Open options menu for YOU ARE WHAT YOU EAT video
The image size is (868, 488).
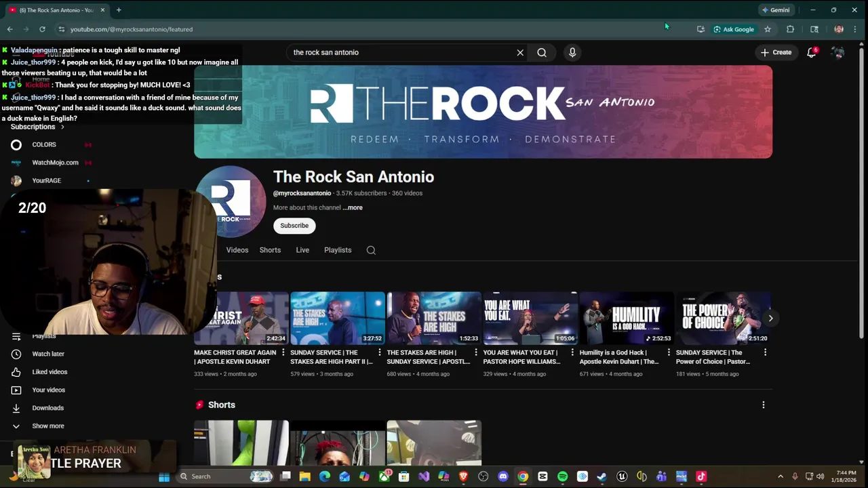click(572, 352)
